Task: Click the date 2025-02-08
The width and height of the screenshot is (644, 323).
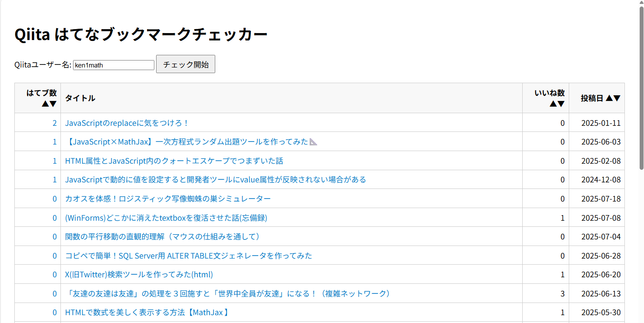Action: pos(601,161)
